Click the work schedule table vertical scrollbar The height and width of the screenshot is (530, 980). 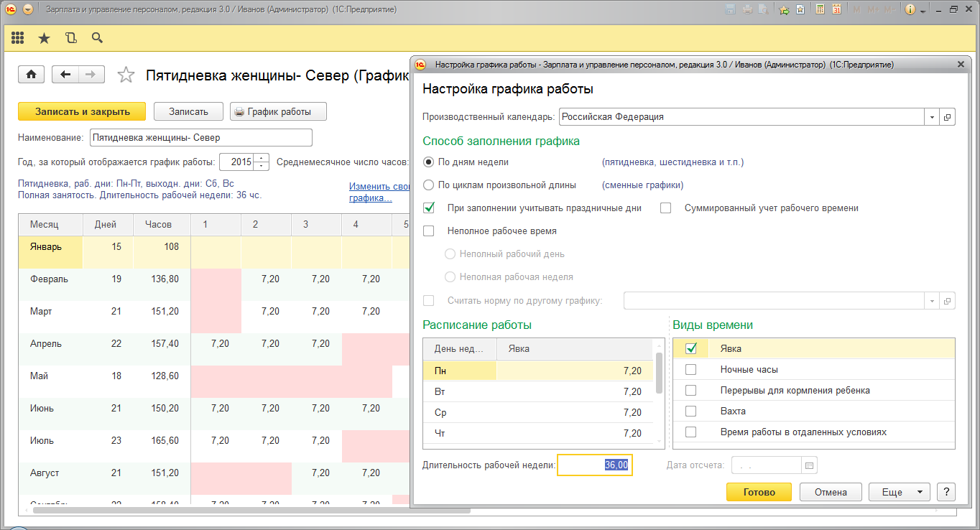pos(659,373)
